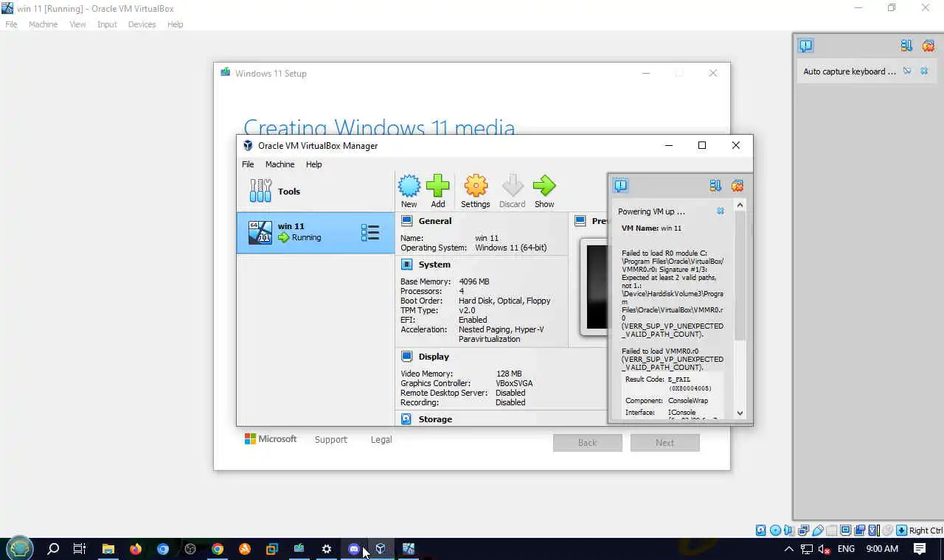Open File menu in VM window
Screen dimensions: 944x560
[x=11, y=24]
